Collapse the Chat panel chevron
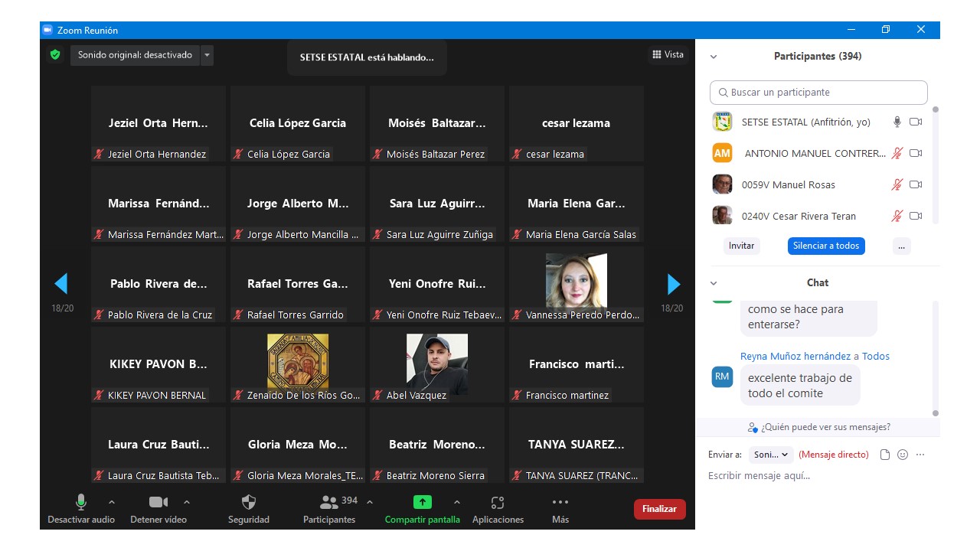 coord(714,283)
